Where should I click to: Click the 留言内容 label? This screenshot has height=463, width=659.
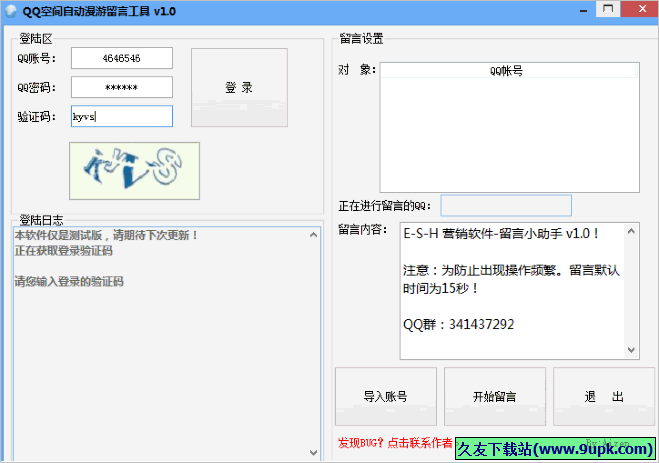363,230
